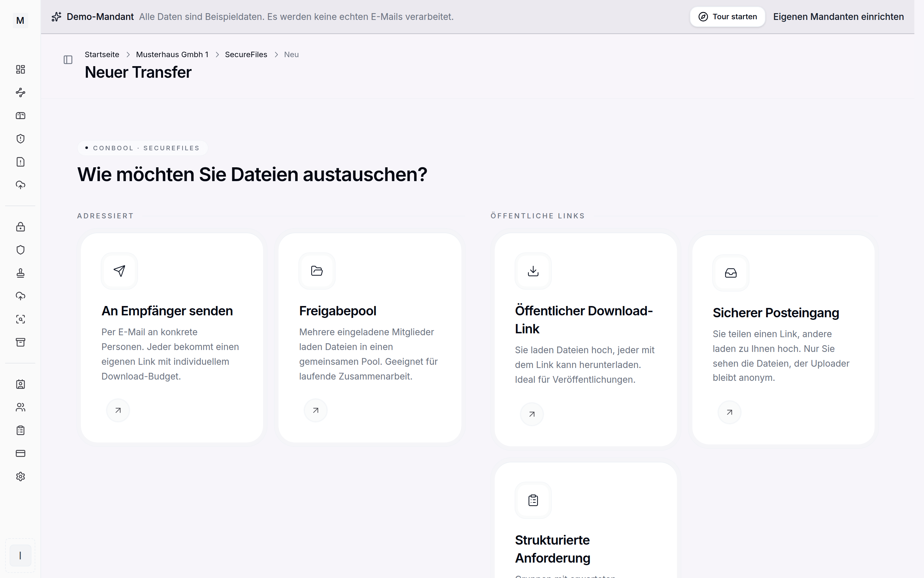Click the sparkle icon beside Demo-Mandant
924x578 pixels.
click(x=56, y=17)
